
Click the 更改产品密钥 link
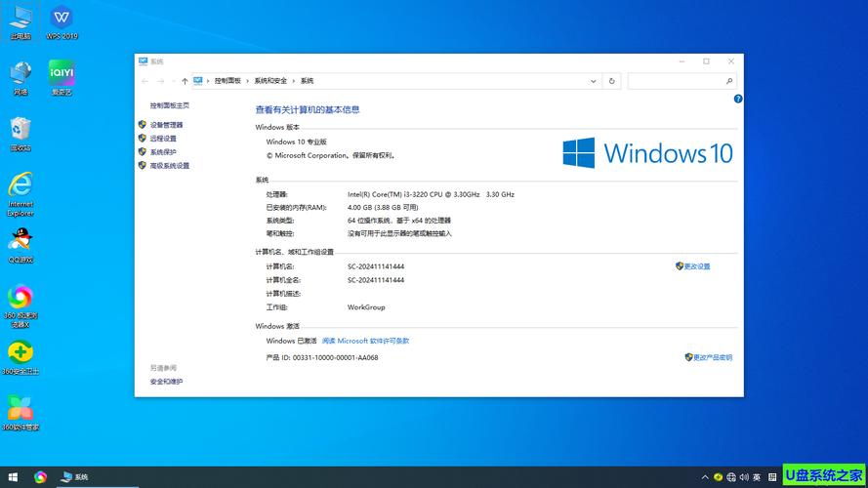coord(712,357)
